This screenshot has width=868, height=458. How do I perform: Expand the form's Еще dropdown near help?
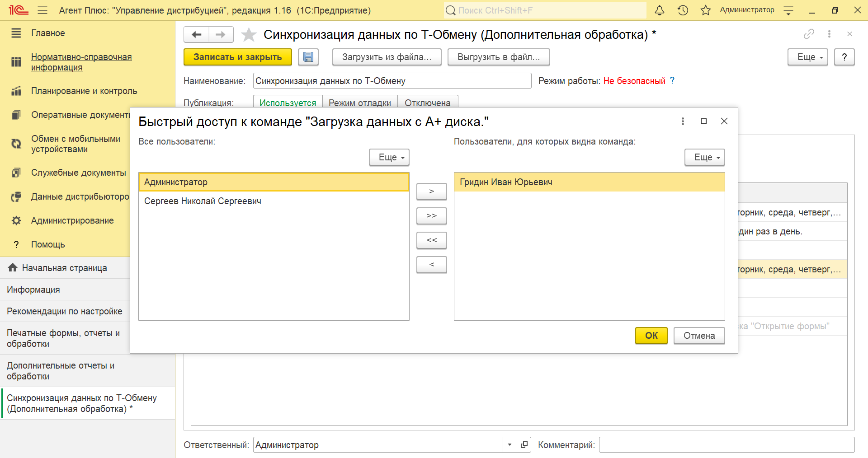(x=808, y=57)
